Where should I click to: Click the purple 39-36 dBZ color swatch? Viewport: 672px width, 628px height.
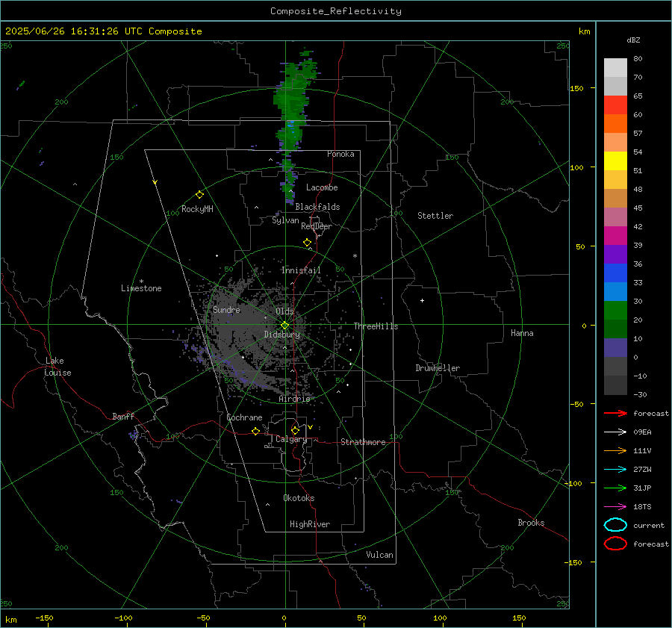pyautogui.click(x=615, y=254)
